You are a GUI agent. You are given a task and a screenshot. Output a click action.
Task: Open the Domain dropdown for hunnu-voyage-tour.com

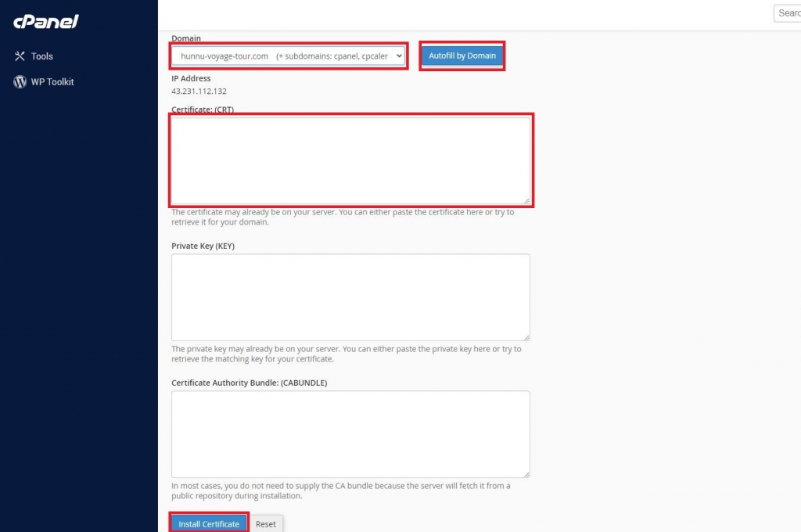[x=288, y=56]
